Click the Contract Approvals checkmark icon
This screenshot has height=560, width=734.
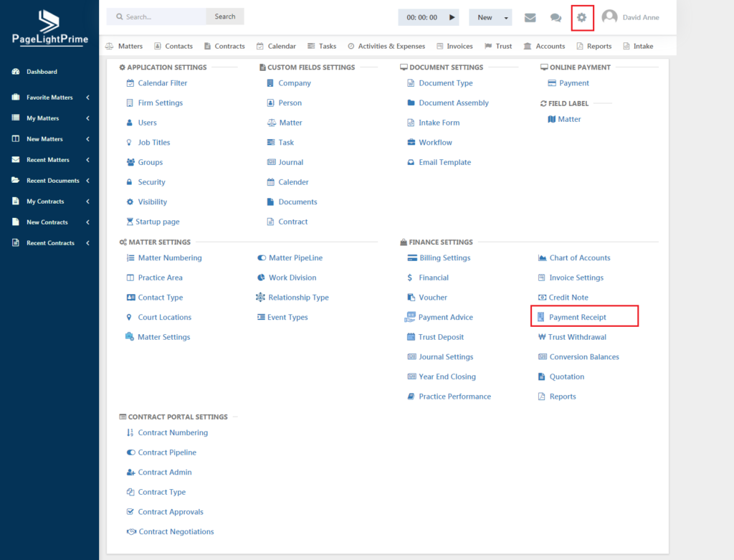coord(130,512)
